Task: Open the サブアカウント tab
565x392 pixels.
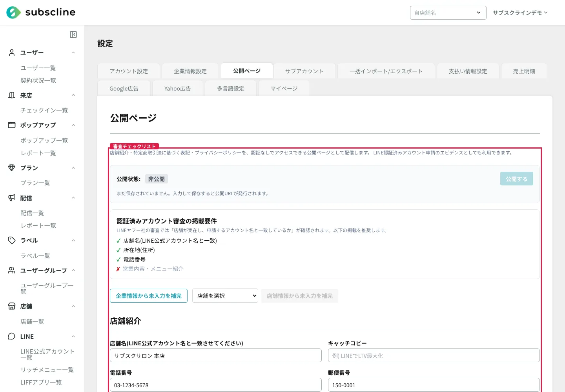Action: tap(304, 71)
